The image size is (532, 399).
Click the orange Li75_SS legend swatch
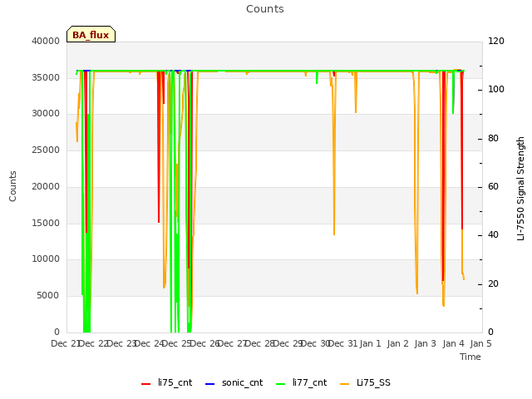pyautogui.click(x=344, y=384)
